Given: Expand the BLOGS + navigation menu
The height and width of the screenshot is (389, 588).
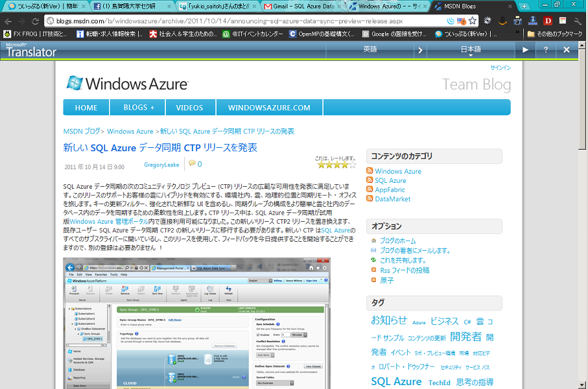Looking at the screenshot, I should tap(139, 108).
